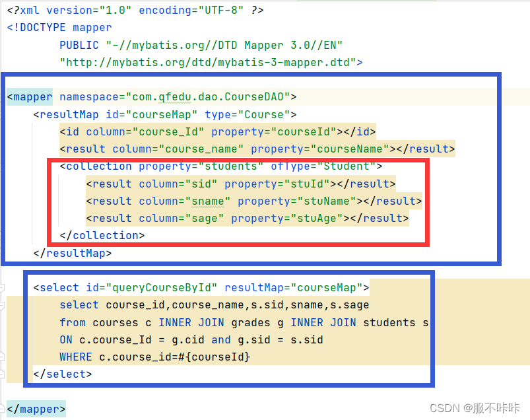The width and height of the screenshot is (530, 420).
Task: Click INNER JOIN before grades g
Action: 191,323
